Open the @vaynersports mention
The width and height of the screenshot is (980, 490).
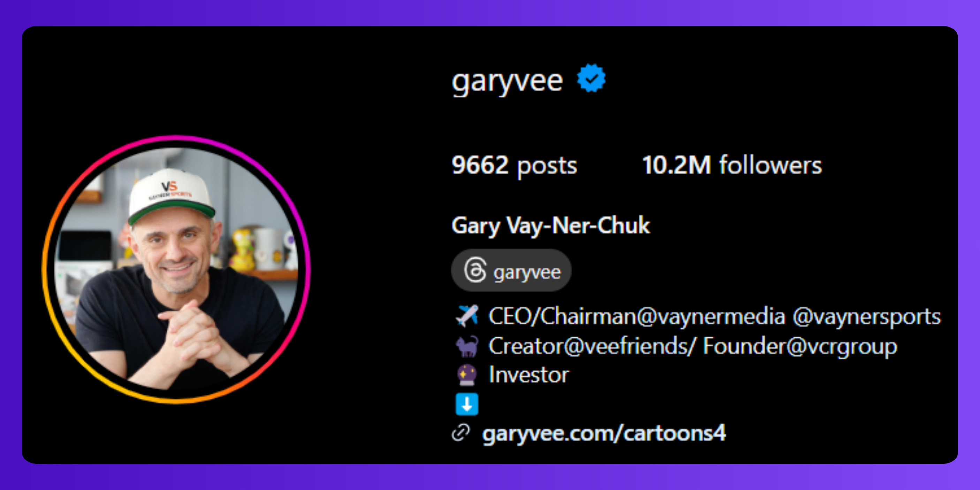[867, 316]
